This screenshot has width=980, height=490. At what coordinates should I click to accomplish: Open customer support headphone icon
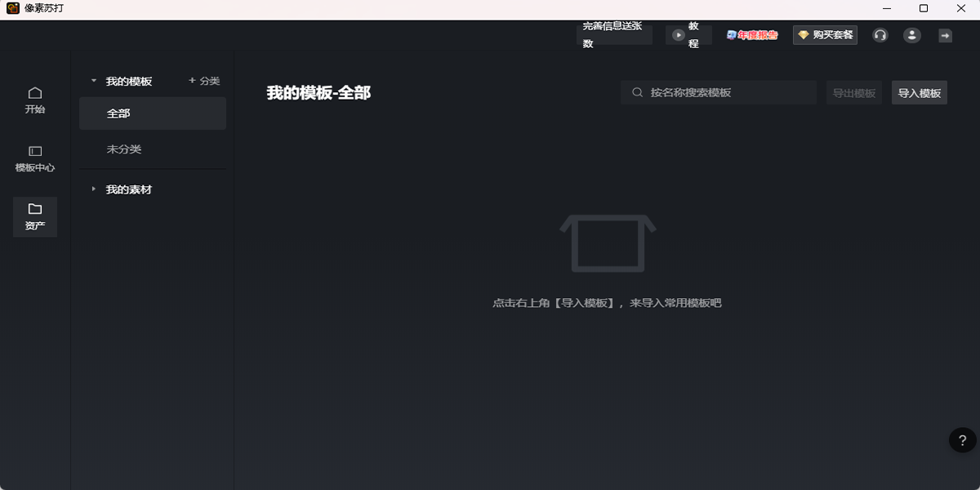click(x=880, y=35)
